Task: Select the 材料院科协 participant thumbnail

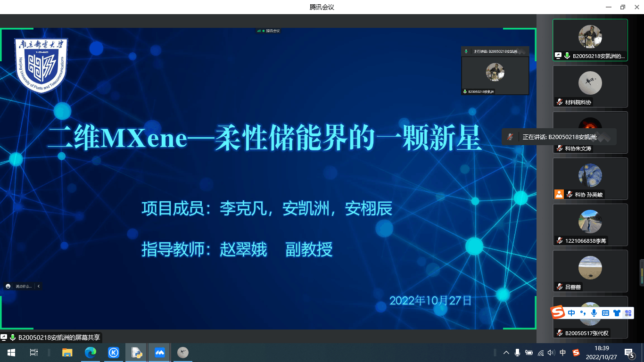Action: pos(590,86)
